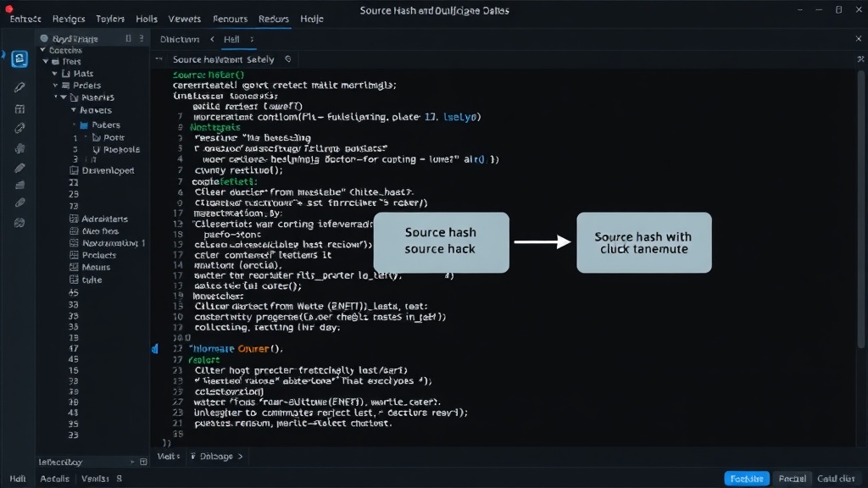Click the editor vertical scrollbar thumb
The image size is (868, 488).
pyautogui.click(x=861, y=210)
